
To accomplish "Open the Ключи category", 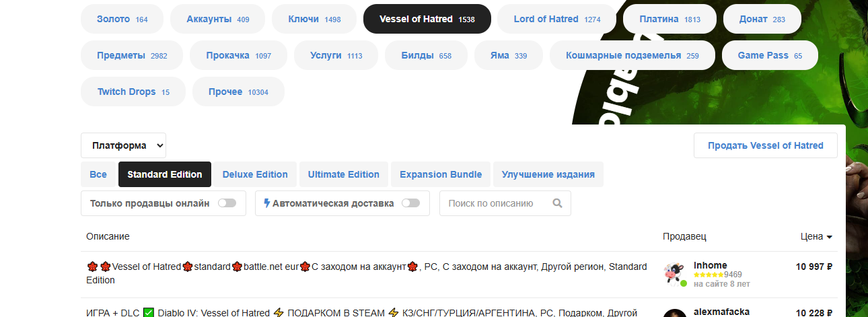I will pyautogui.click(x=314, y=19).
